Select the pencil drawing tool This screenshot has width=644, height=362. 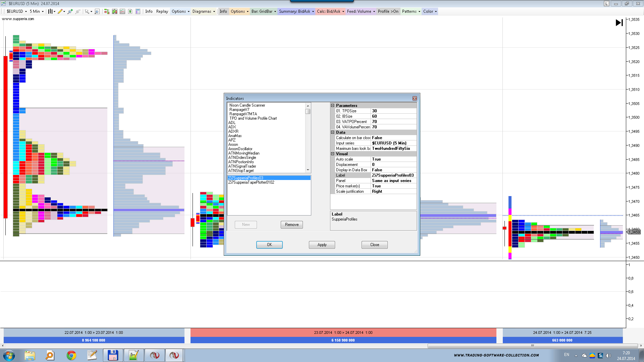click(x=60, y=11)
